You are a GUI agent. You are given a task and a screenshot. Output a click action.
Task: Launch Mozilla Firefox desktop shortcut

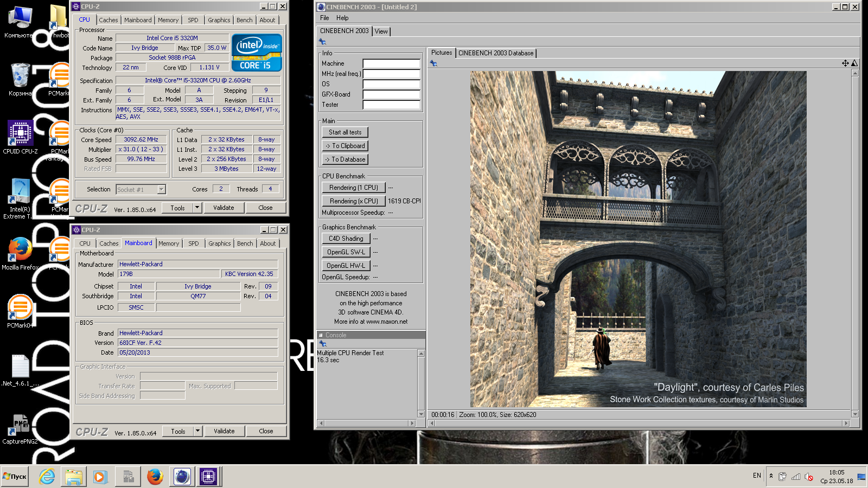click(x=20, y=253)
